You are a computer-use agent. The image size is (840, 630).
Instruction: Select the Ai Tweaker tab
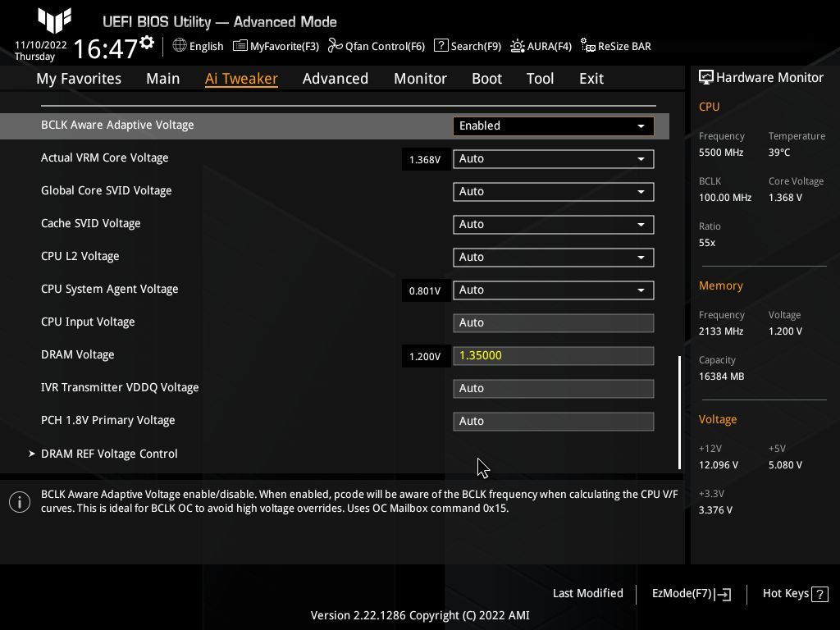tap(241, 79)
